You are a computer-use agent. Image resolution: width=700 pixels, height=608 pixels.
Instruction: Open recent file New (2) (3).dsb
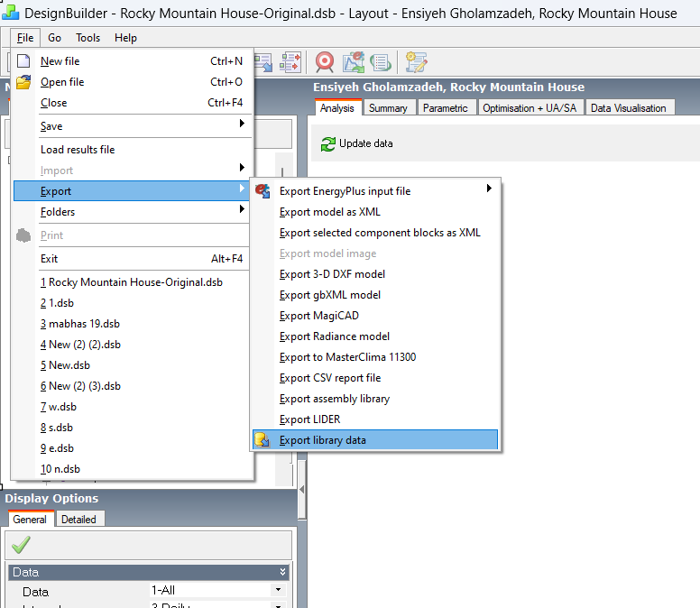click(x=133, y=386)
